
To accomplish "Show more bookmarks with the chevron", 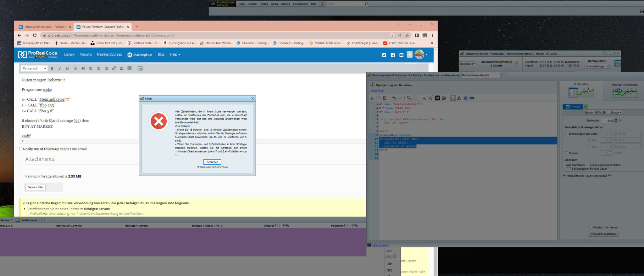I will tap(432, 43).
